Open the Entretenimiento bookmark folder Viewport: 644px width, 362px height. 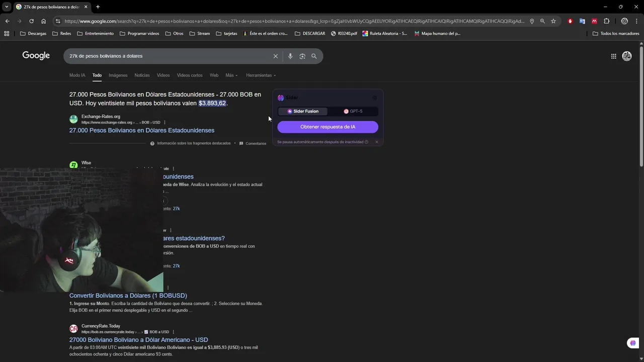(x=96, y=34)
